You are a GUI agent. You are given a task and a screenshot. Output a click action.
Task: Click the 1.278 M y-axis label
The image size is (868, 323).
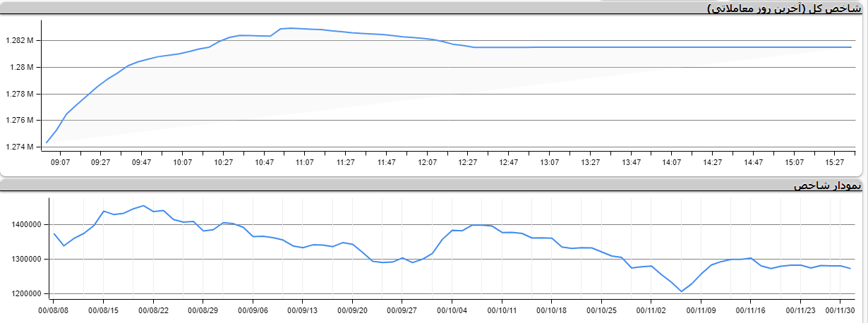[x=18, y=94]
